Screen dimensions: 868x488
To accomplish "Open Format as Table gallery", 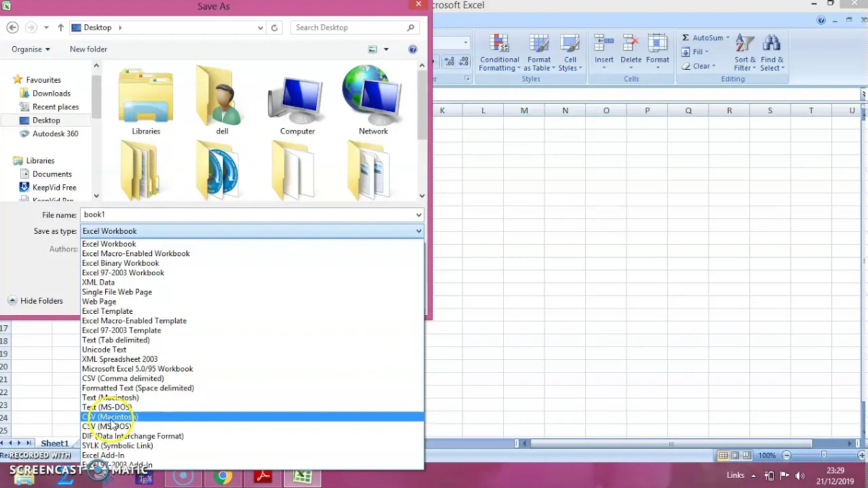I will tap(539, 53).
